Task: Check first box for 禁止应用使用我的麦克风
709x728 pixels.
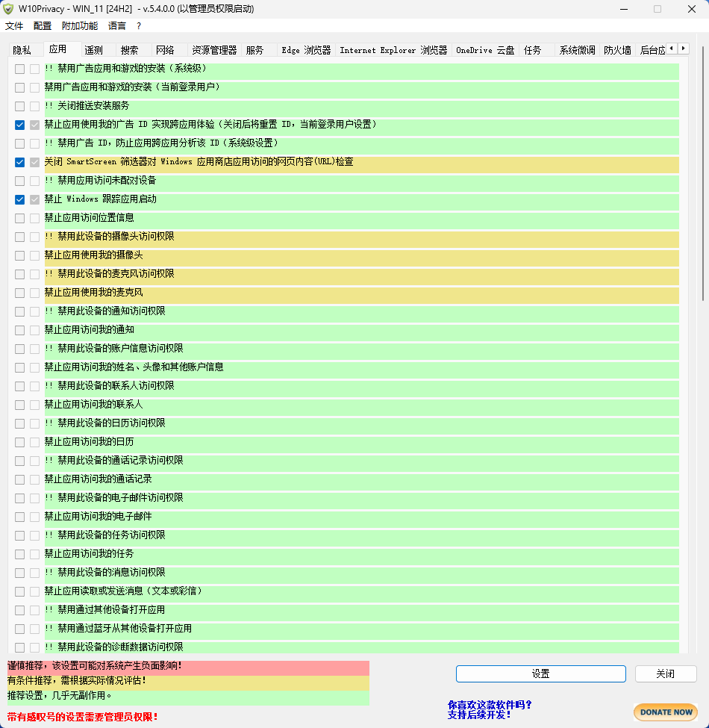Action: pos(19,293)
